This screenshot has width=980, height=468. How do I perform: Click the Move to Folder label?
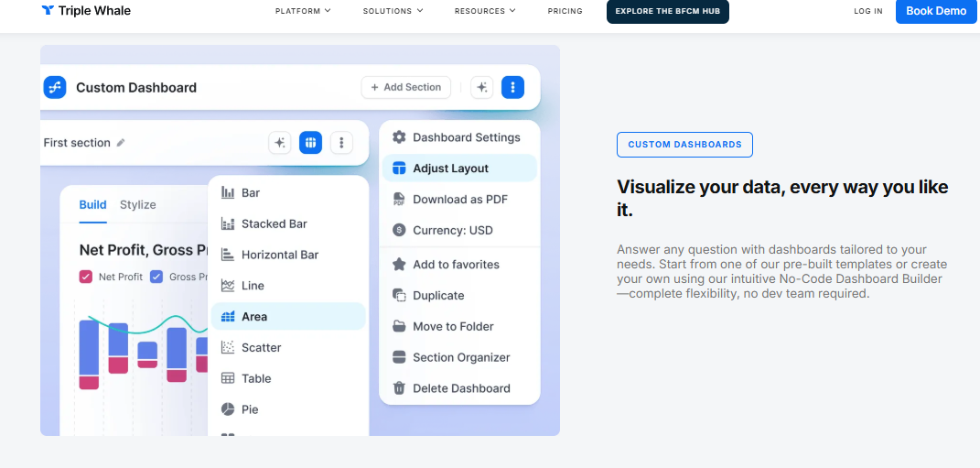coord(453,327)
